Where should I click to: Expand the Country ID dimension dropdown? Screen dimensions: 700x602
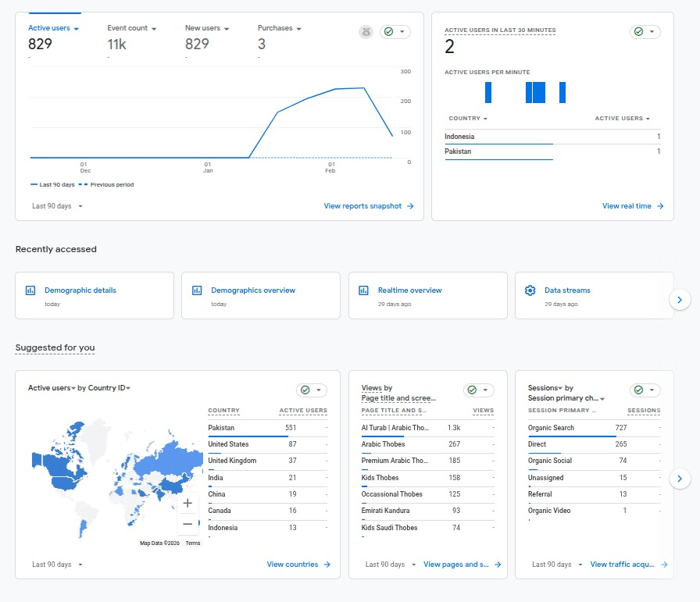click(x=109, y=388)
